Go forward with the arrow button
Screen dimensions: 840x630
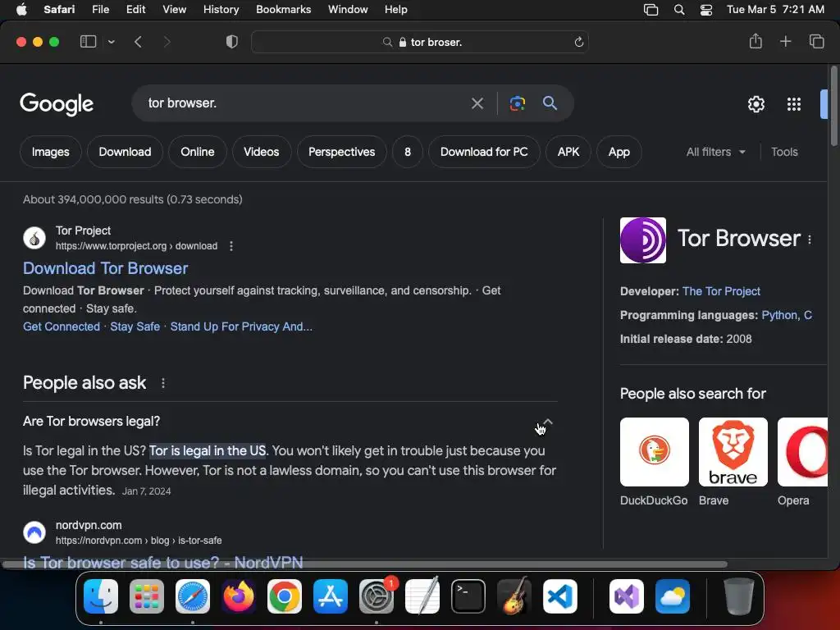167,42
